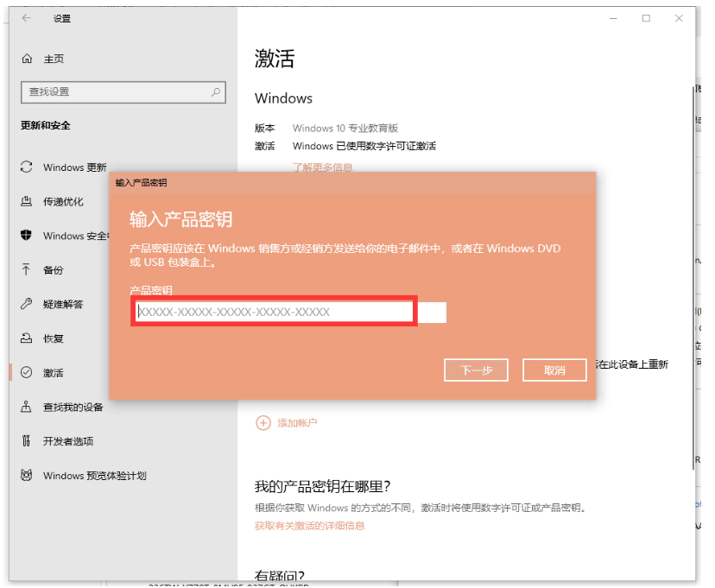The image size is (715, 588).
Task: Click the 查找设置 search box
Action: pos(123,92)
